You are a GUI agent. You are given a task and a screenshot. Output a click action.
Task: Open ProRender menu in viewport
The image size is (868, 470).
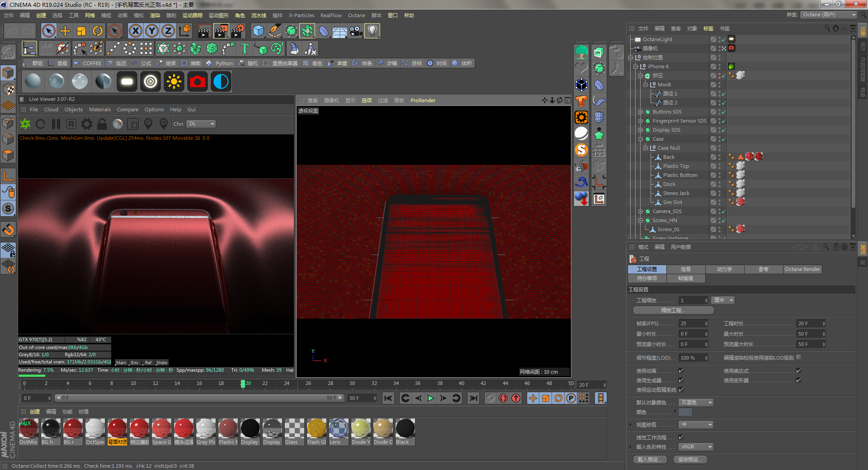pyautogui.click(x=423, y=100)
